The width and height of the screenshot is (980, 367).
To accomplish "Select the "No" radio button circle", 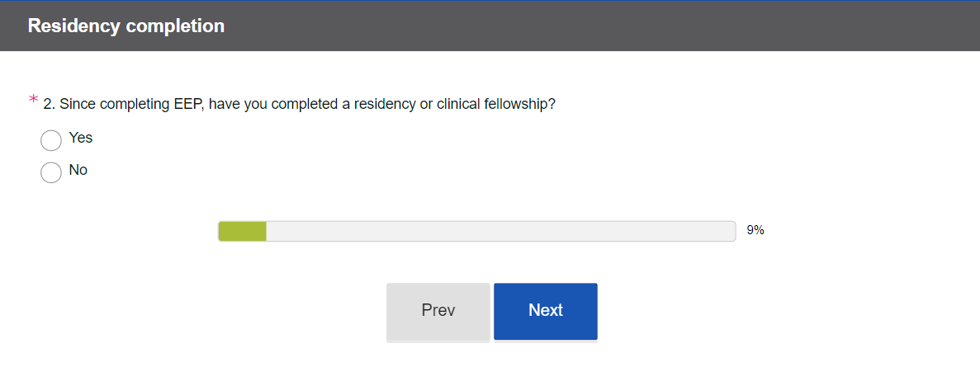I will point(51,172).
